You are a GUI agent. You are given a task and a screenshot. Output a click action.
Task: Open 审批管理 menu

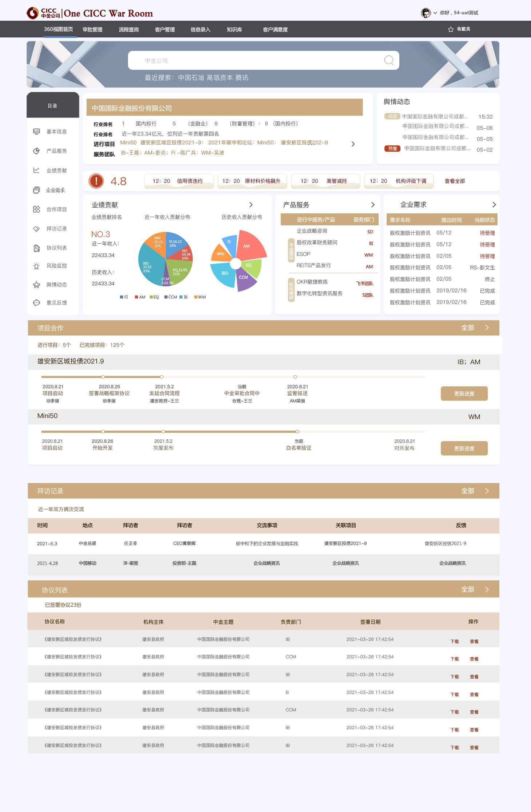92,29
